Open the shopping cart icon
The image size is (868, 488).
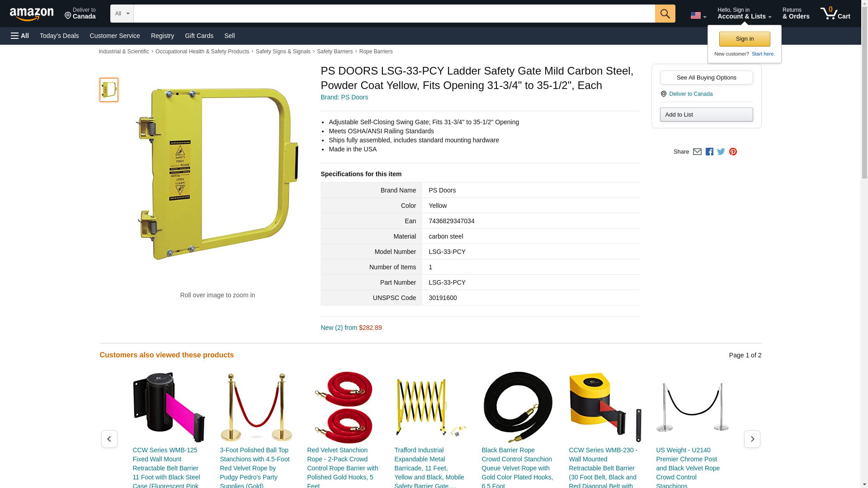click(835, 14)
